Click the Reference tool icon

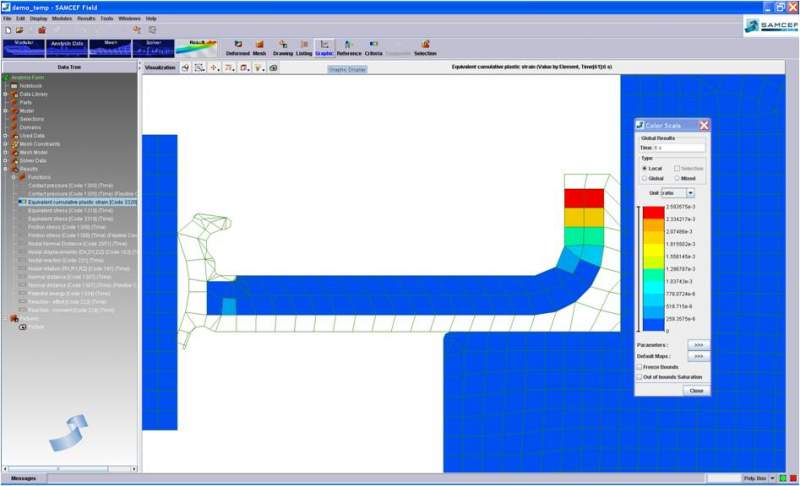pos(349,48)
